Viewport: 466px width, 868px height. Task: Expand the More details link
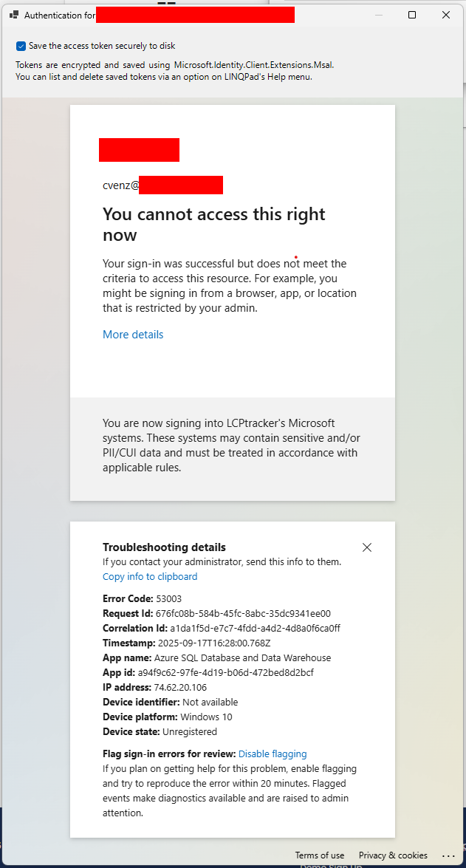(x=133, y=335)
